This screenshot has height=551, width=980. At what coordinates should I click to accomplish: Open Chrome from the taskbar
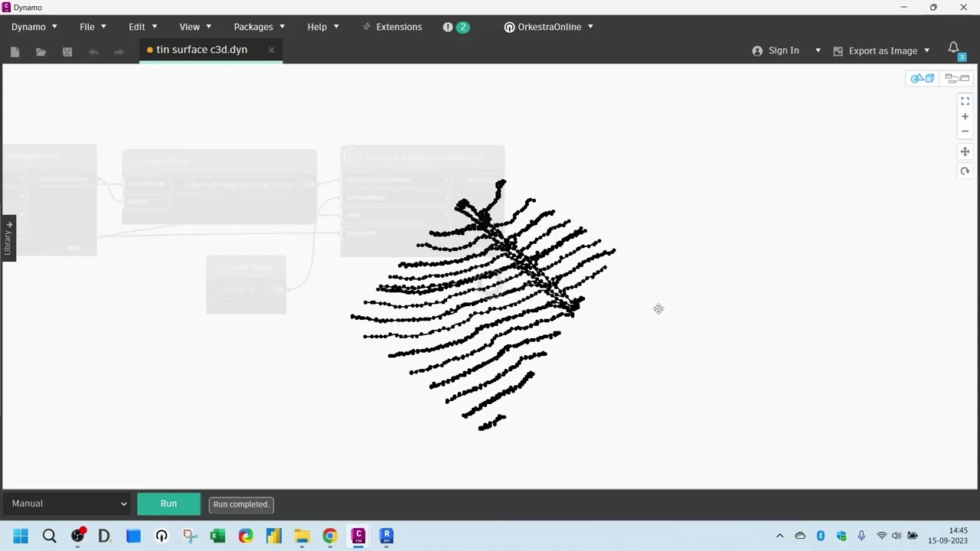(x=330, y=536)
